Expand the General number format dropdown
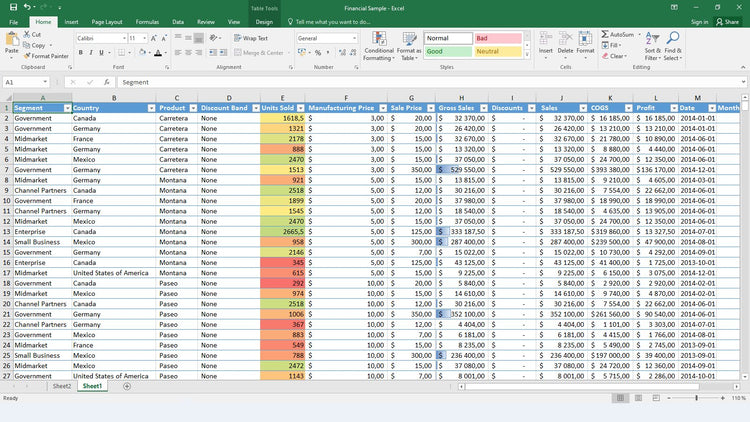 pyautogui.click(x=353, y=38)
